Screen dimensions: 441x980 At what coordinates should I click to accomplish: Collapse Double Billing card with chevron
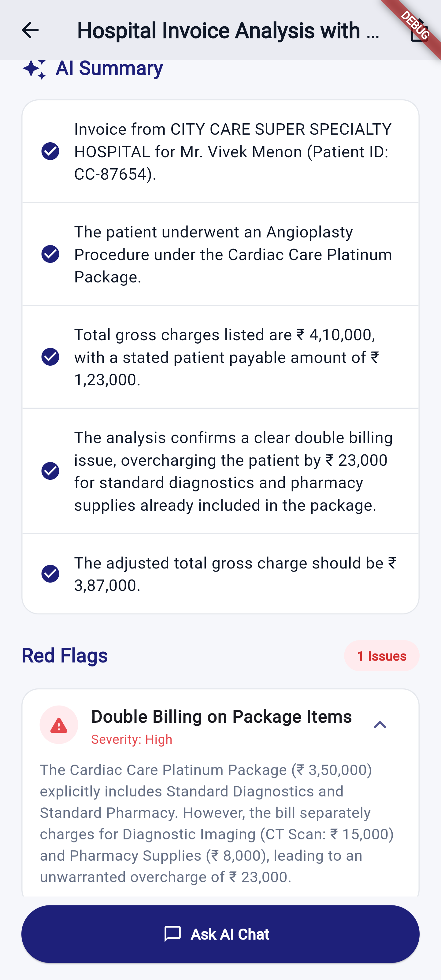(x=380, y=725)
